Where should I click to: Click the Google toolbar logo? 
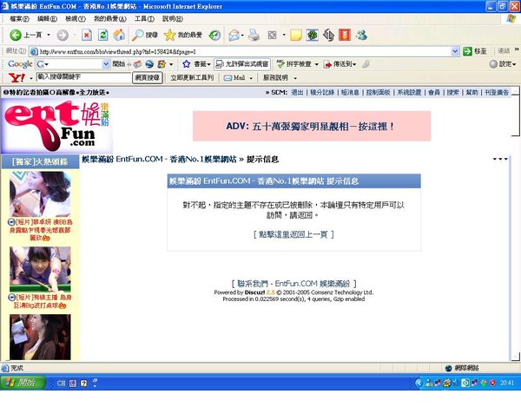(x=20, y=63)
